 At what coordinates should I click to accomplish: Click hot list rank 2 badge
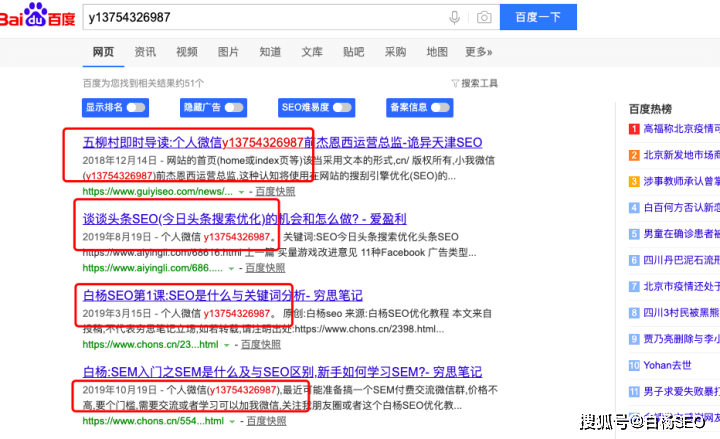coord(634,155)
